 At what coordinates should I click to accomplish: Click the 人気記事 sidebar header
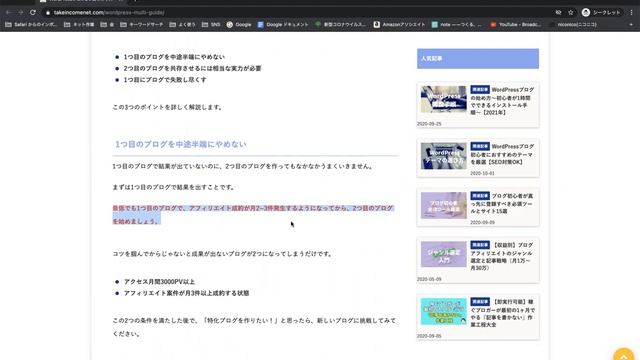(x=478, y=59)
